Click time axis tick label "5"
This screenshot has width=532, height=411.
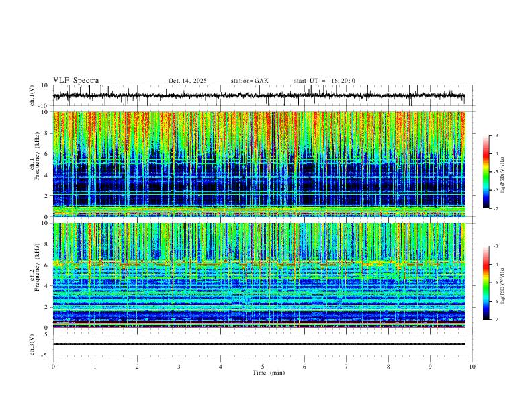click(263, 367)
